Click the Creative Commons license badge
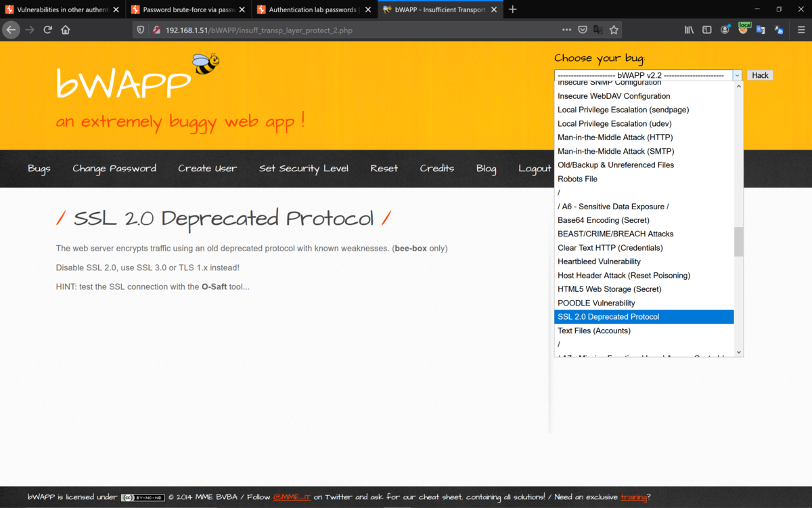Image resolution: width=812 pixels, height=508 pixels. coord(143,497)
